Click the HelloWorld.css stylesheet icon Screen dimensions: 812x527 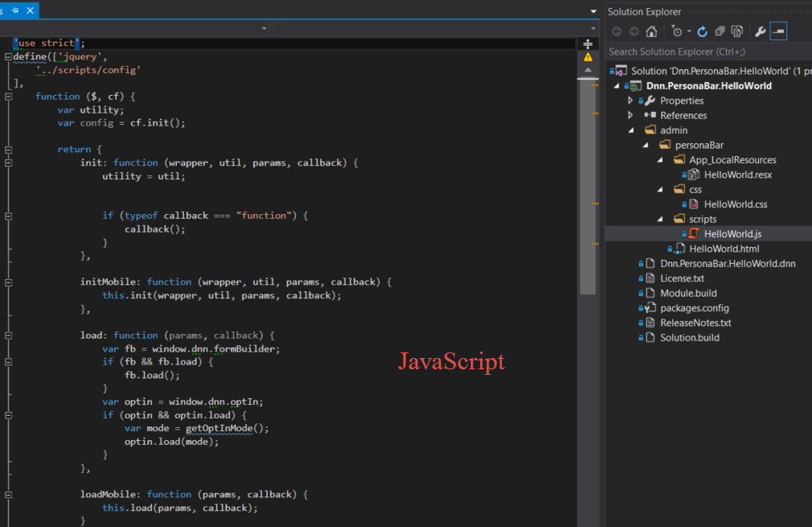[x=694, y=204]
